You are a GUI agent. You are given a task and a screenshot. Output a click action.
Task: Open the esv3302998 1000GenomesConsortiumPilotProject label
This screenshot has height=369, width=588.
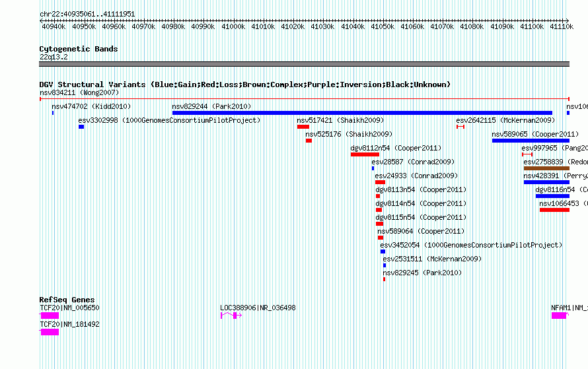coord(169,120)
